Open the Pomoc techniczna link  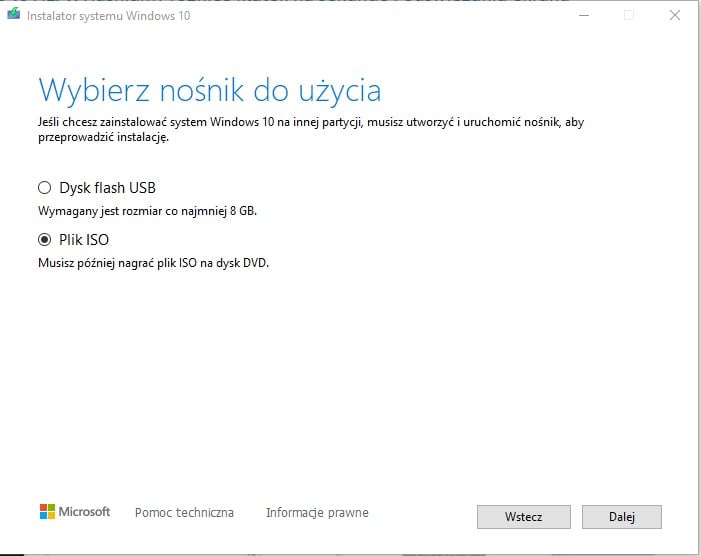[184, 512]
